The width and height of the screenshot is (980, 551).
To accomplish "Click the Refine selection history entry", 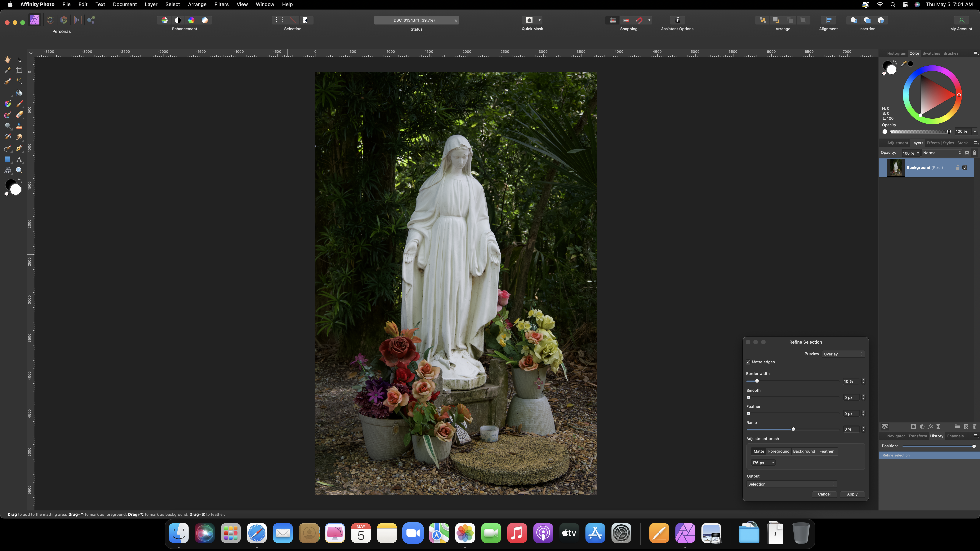I will coord(929,455).
